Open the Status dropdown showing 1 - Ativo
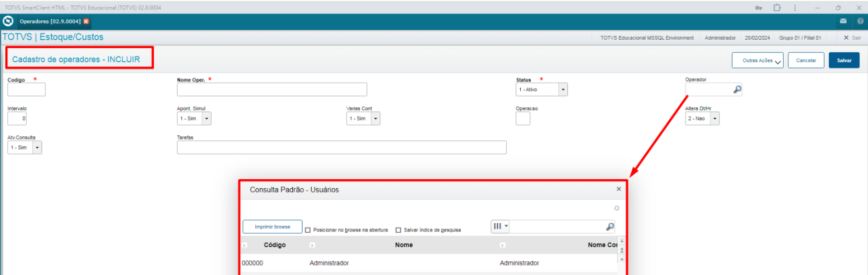 pyautogui.click(x=542, y=89)
